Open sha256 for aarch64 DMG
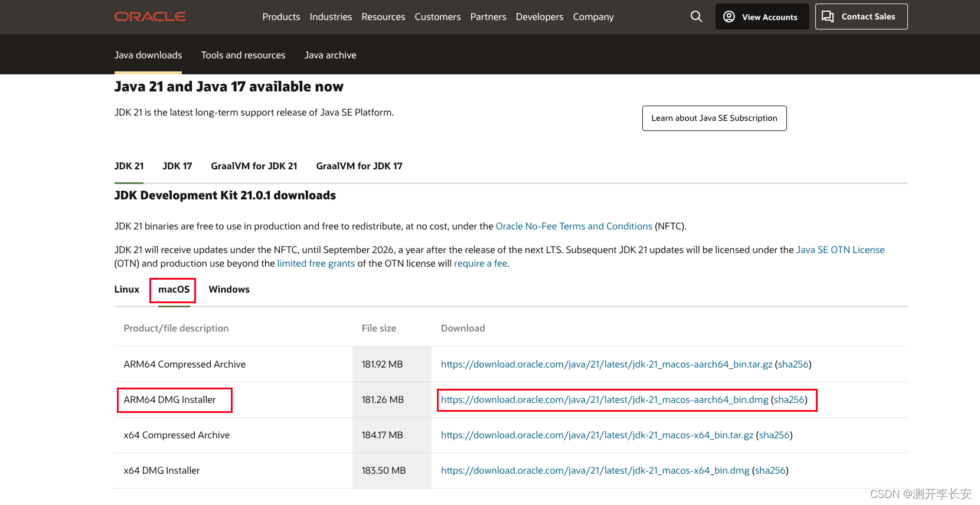Image resolution: width=980 pixels, height=505 pixels. tap(789, 399)
